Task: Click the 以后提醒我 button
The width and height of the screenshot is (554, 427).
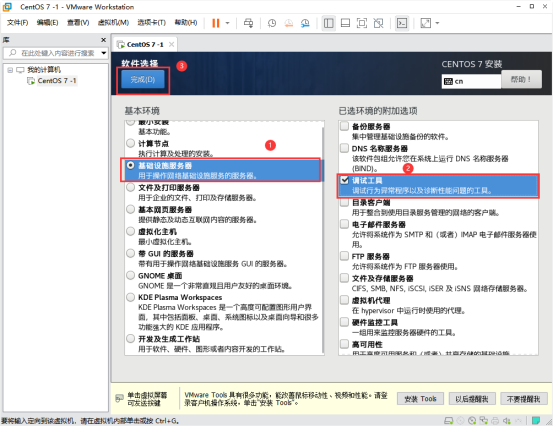Action: coord(472,399)
